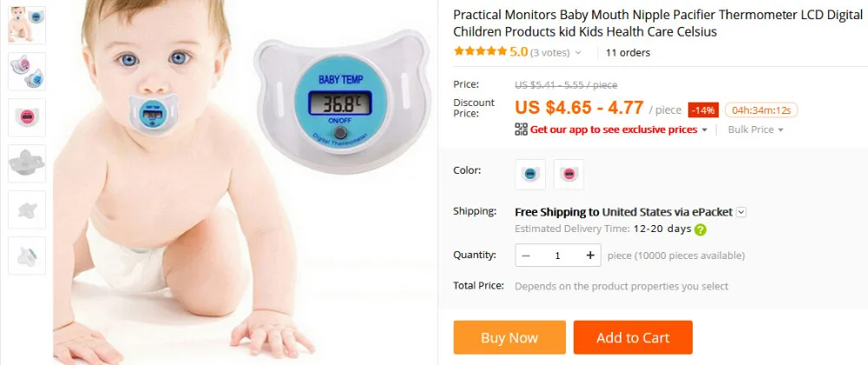The image size is (868, 365).
Task: Open the shipping method dropdown arrow
Action: pyautogui.click(x=741, y=212)
